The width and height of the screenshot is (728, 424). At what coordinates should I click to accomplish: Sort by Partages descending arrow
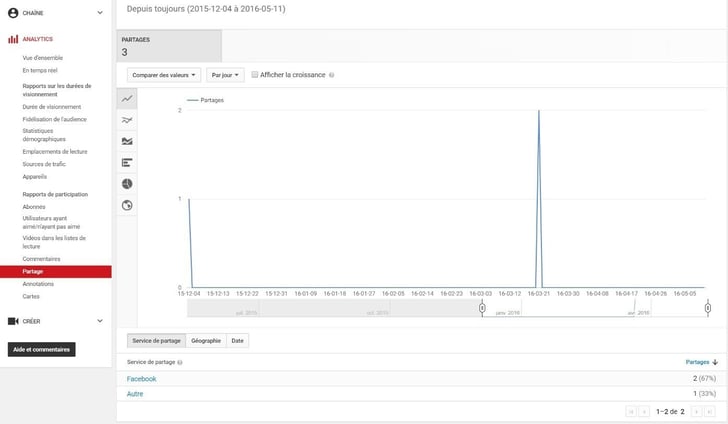click(715, 362)
